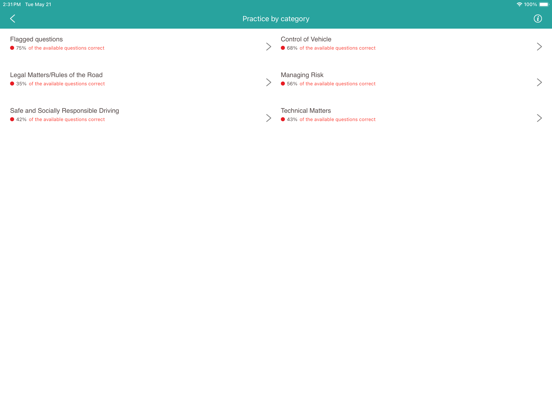Screen dimensions: 552x414
Task: Tap the red status dot under Managing Risk
Action: coord(283,84)
